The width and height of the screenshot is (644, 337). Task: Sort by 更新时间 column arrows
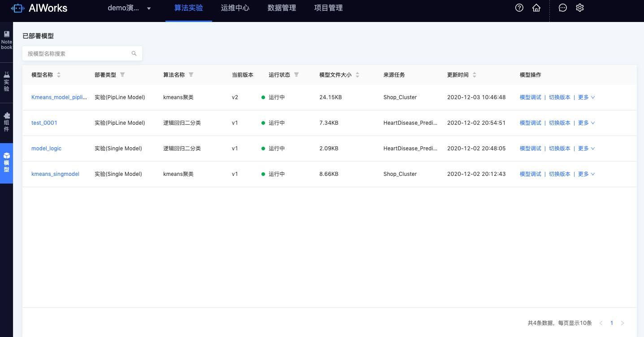pos(474,75)
